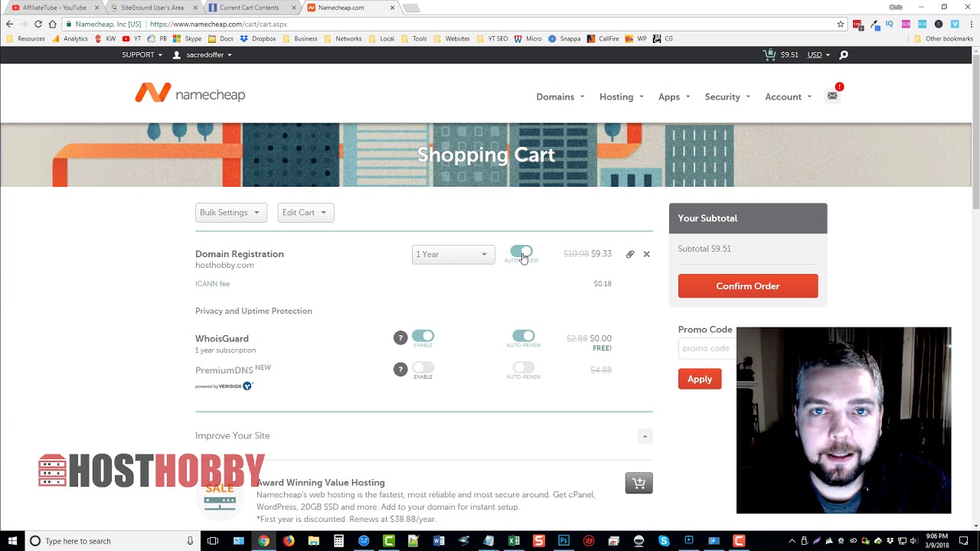Viewport: 980px width, 551px height.
Task: Click the Apply promo code button
Action: 700,379
